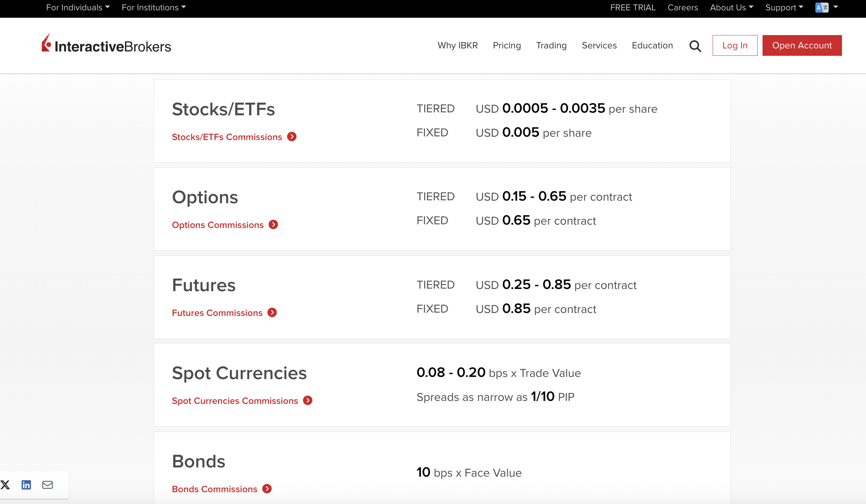Click the arrow icon beside Futures Commissions
The height and width of the screenshot is (504, 866).
coord(272,313)
